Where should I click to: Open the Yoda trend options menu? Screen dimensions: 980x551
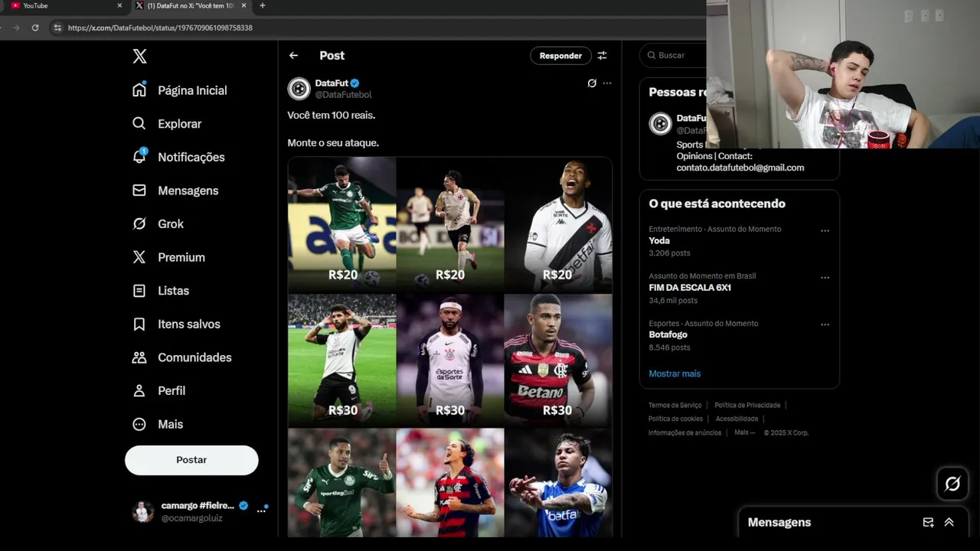click(825, 230)
